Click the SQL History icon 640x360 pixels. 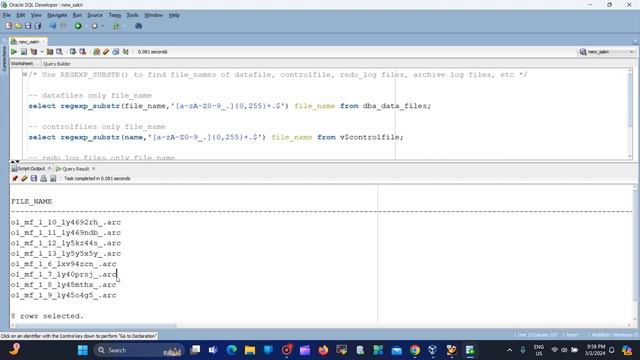point(116,52)
